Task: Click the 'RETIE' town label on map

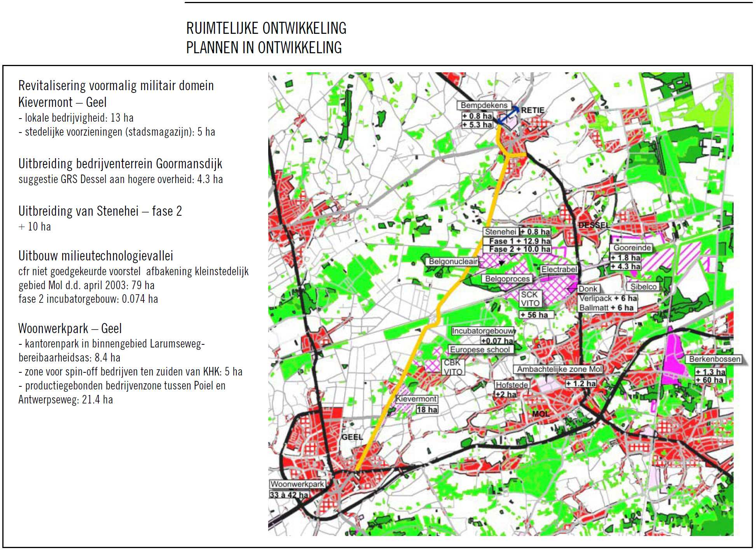Action: point(532,110)
